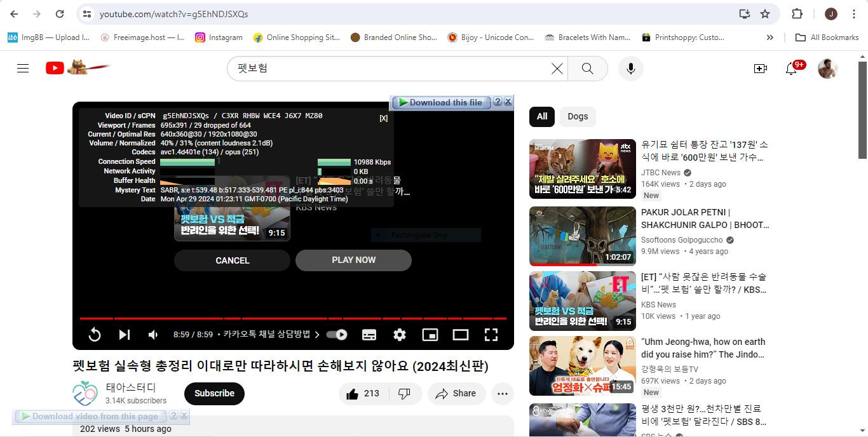Screen dimensions: 868x437
Task: Open Create video menu
Action: point(761,69)
